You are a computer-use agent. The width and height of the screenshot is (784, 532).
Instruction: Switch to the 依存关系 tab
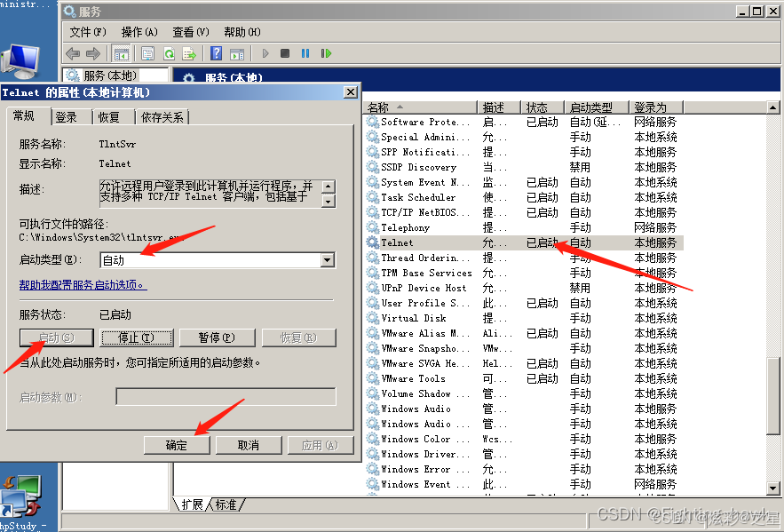click(x=162, y=117)
